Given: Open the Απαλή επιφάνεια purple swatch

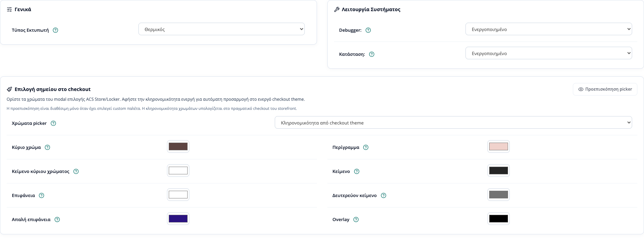Looking at the screenshot, I should click(x=178, y=219).
